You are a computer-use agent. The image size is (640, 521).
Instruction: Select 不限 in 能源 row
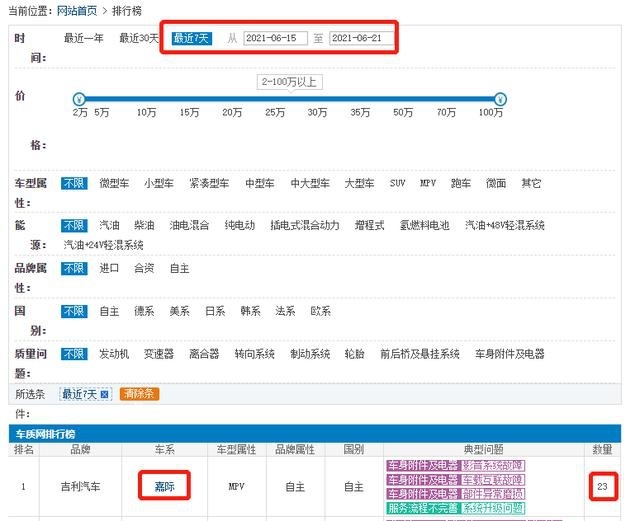74,225
